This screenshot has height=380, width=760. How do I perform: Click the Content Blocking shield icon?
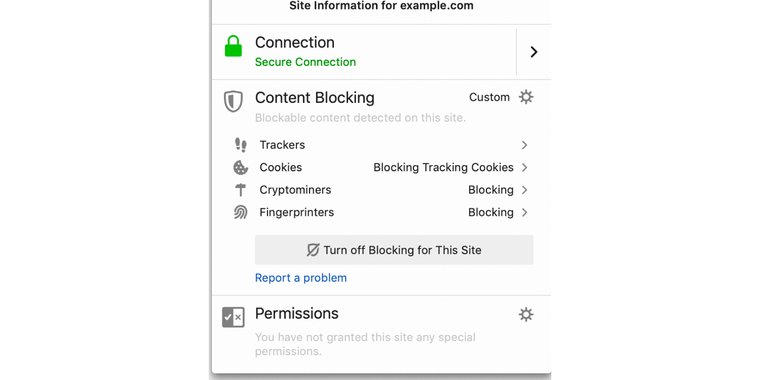click(233, 101)
